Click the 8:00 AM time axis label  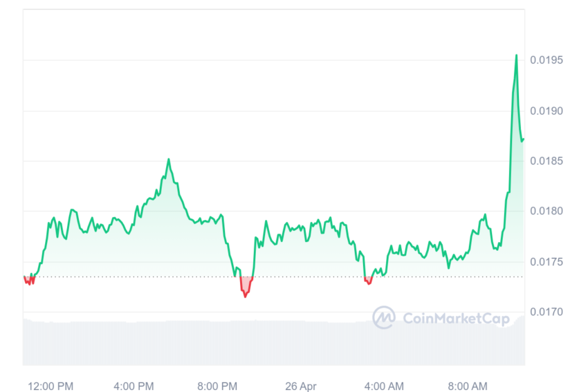tap(468, 386)
